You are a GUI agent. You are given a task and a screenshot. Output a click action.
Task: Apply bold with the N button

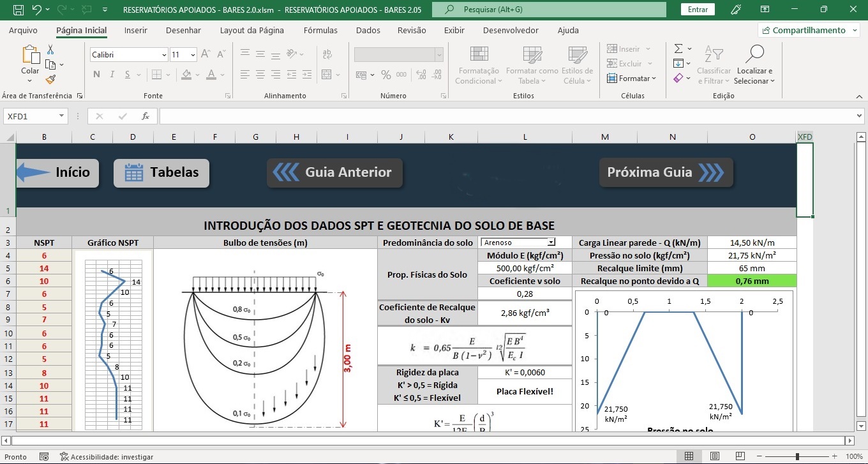click(x=97, y=74)
